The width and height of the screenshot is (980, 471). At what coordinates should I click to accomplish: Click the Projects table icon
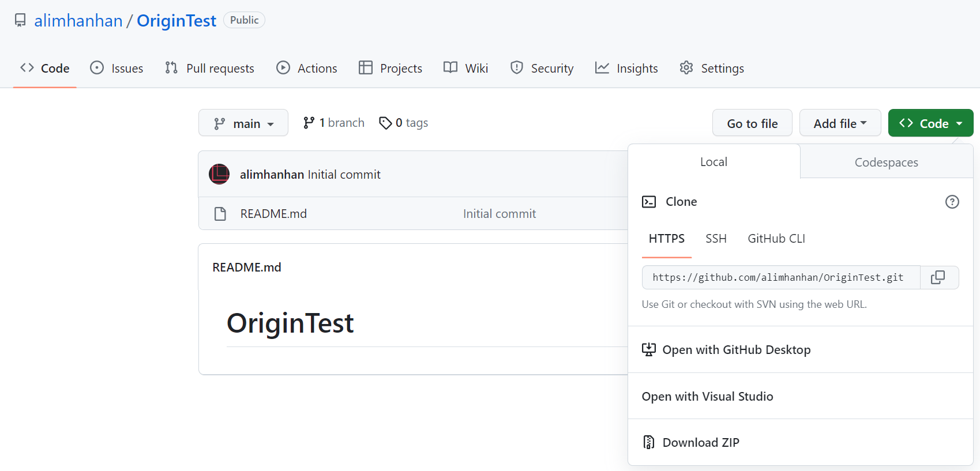366,68
